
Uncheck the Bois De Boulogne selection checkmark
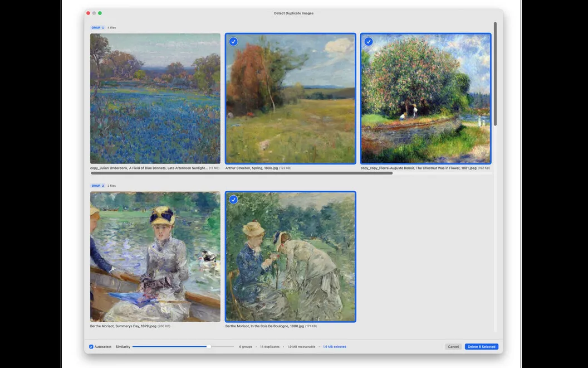pyautogui.click(x=233, y=200)
